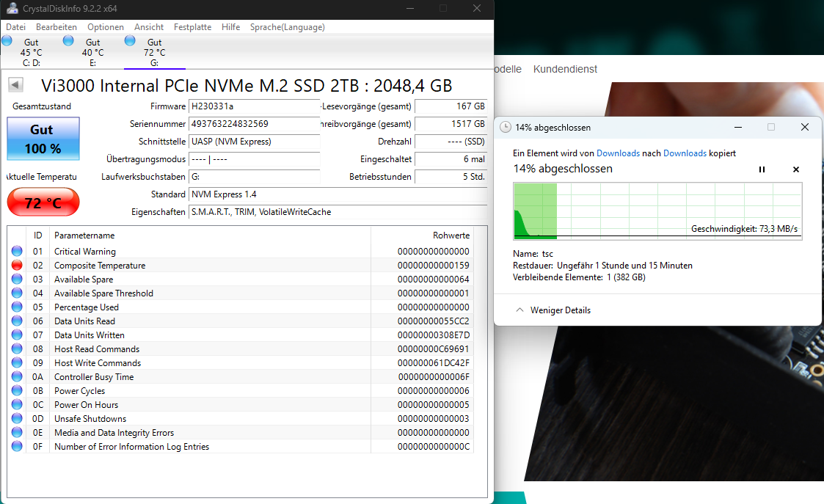Click the status icon for Power On Hours
824x504 pixels.
17,405
